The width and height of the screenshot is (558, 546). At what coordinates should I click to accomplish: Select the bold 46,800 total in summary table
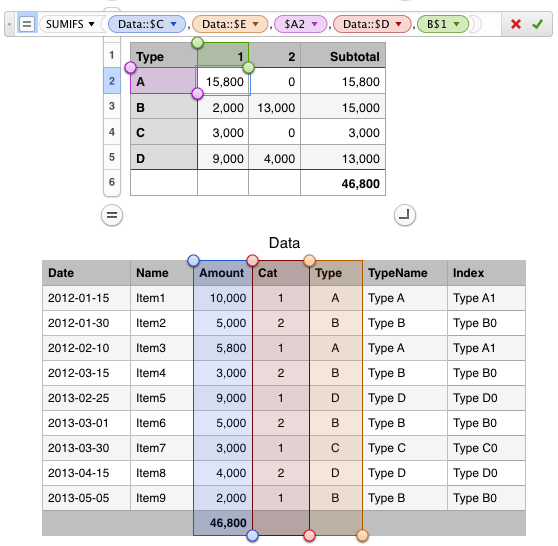pos(343,183)
